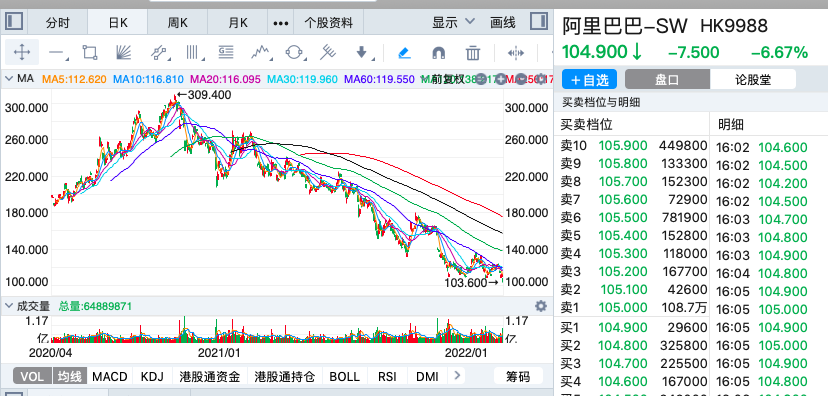Open volume indicator settings gear
The width and height of the screenshot is (828, 396).
coord(540,306)
